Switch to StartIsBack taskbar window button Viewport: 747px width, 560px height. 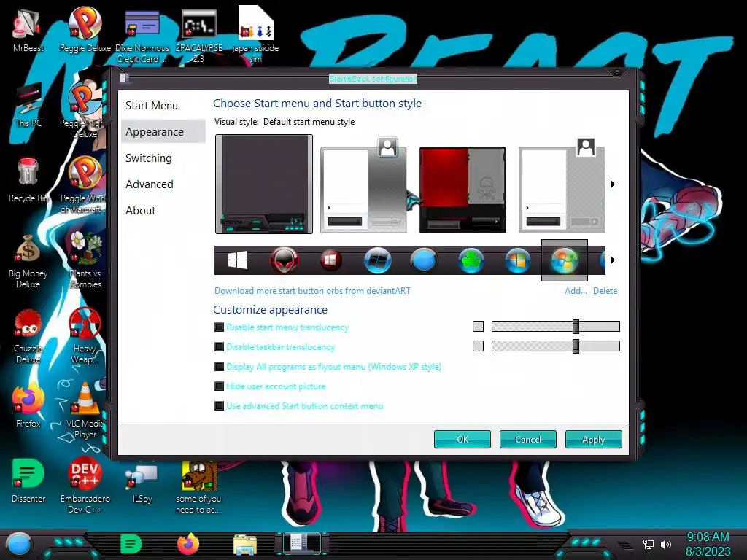click(301, 544)
